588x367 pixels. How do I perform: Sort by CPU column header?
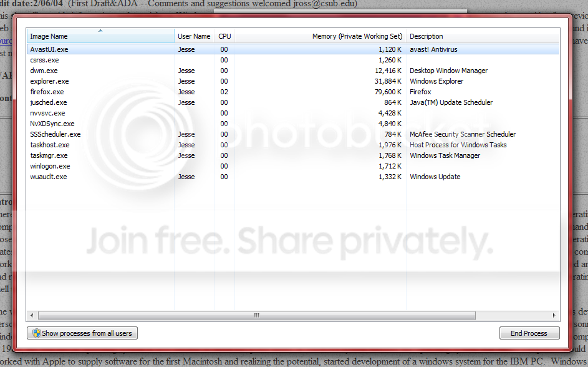[224, 36]
